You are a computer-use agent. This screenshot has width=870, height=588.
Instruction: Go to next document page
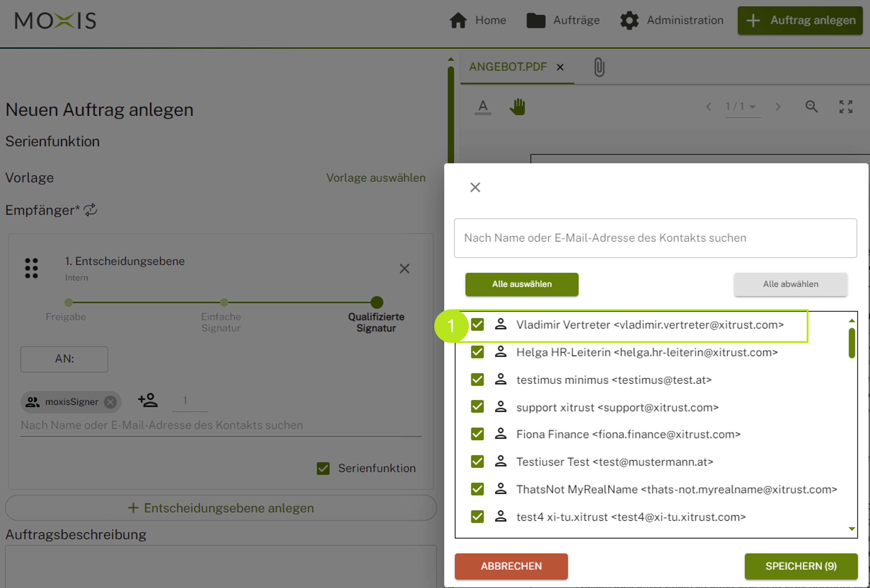[778, 107]
